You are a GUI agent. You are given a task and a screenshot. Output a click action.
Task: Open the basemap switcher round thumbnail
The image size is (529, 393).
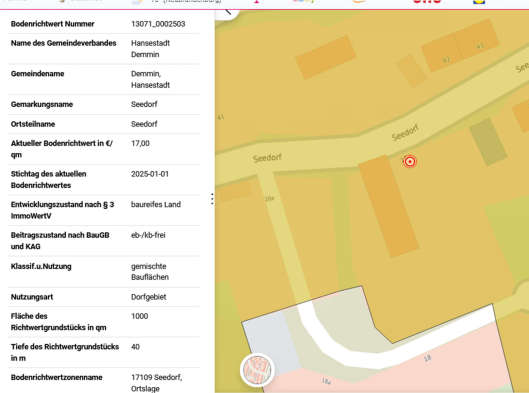click(257, 370)
